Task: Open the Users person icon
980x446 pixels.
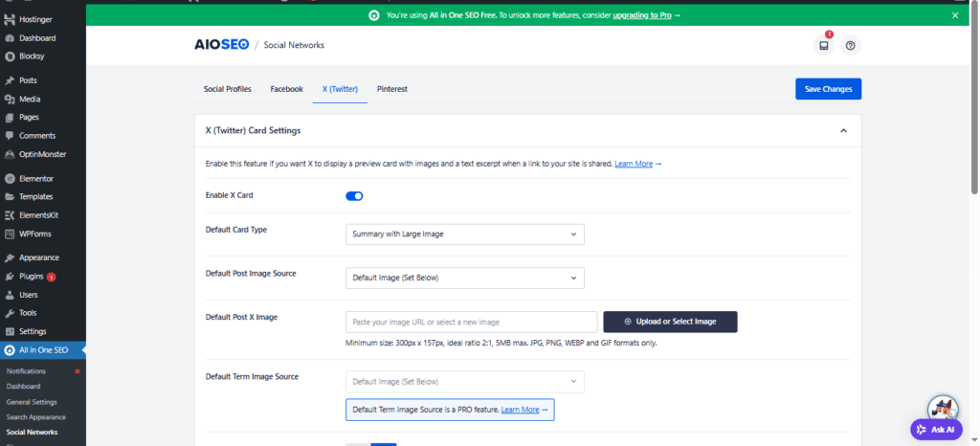Action: click(10, 295)
